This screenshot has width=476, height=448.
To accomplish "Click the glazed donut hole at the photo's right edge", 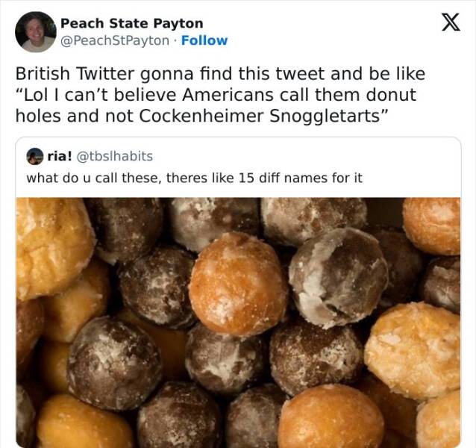I will click(414, 349).
